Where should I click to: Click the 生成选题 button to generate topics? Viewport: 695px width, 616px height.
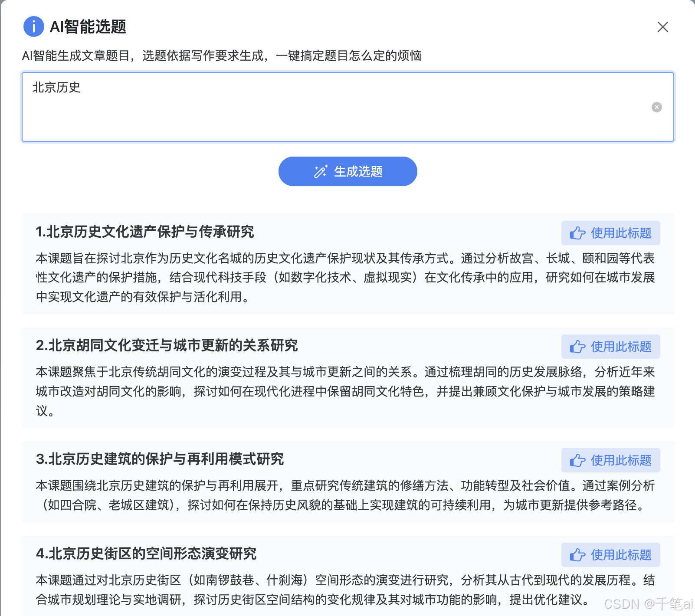347,171
